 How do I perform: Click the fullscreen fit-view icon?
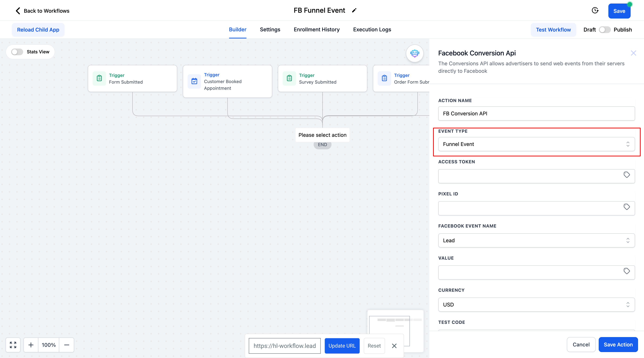coord(13,345)
